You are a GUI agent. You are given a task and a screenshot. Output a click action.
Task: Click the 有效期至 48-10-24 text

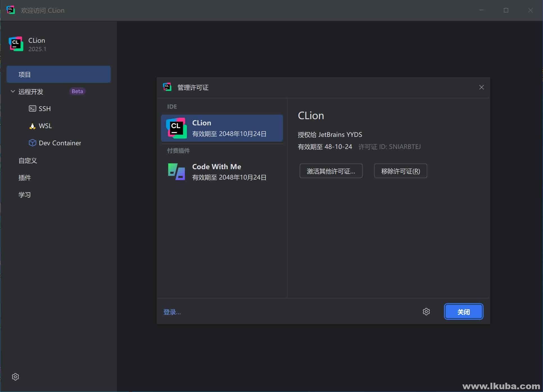[x=325, y=147]
